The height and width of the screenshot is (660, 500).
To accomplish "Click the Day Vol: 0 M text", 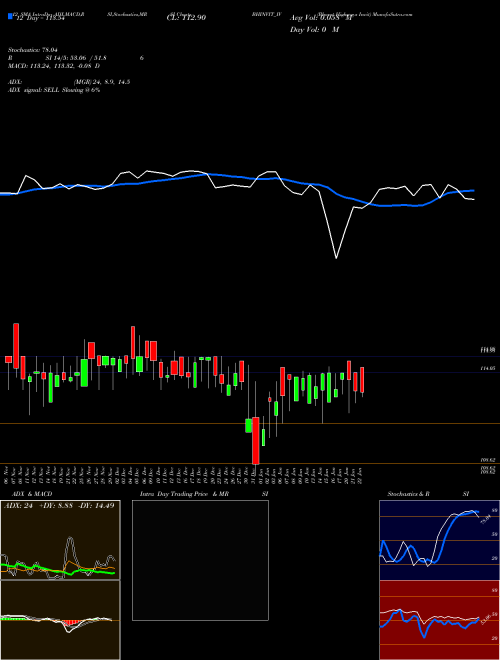I will pyautogui.click(x=314, y=30).
